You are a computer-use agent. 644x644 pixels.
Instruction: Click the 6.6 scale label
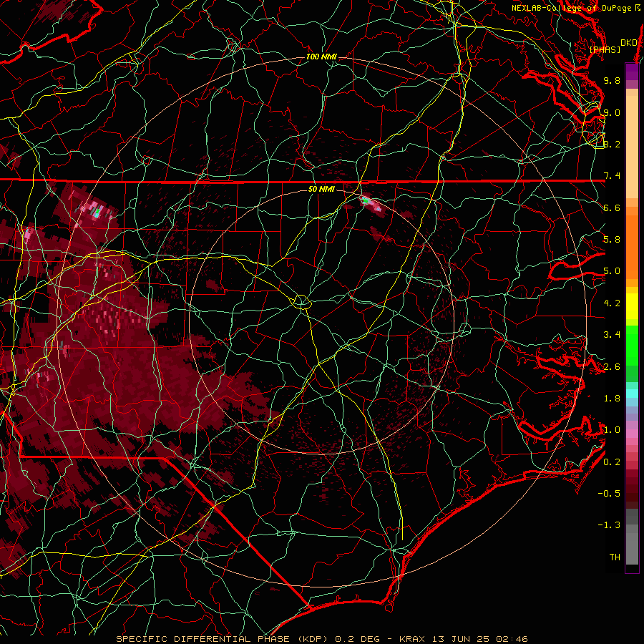(612, 208)
